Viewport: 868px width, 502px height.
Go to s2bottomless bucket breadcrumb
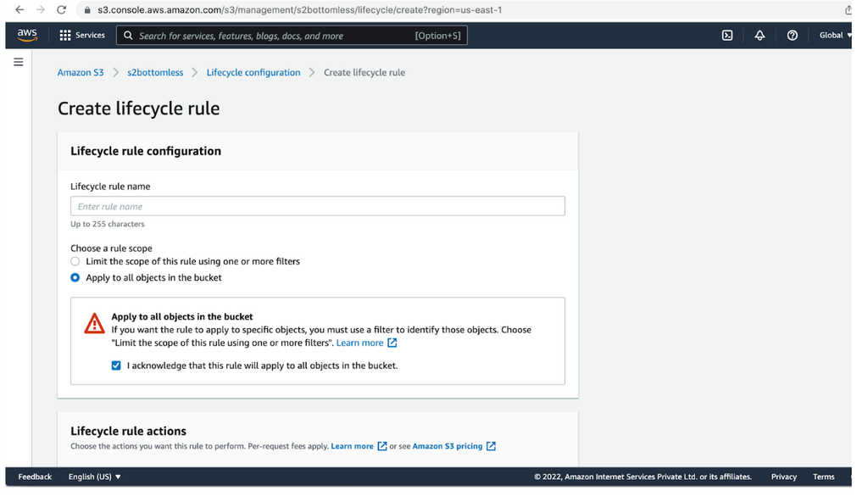155,73
